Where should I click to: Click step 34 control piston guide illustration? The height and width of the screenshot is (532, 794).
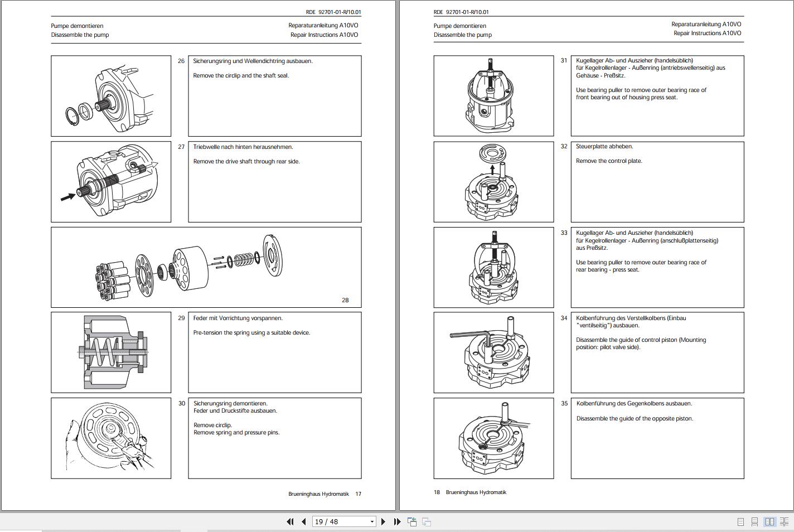pyautogui.click(x=493, y=352)
